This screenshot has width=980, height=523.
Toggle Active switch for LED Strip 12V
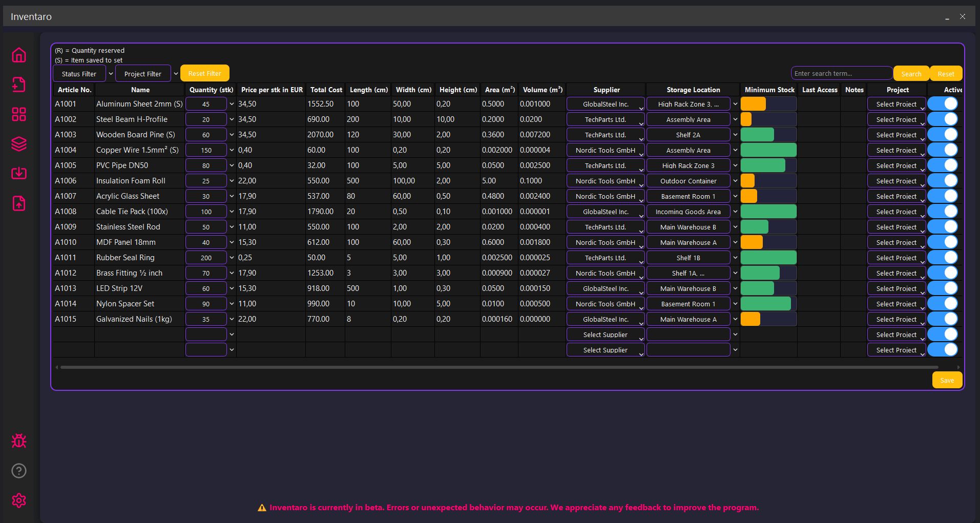pos(943,288)
